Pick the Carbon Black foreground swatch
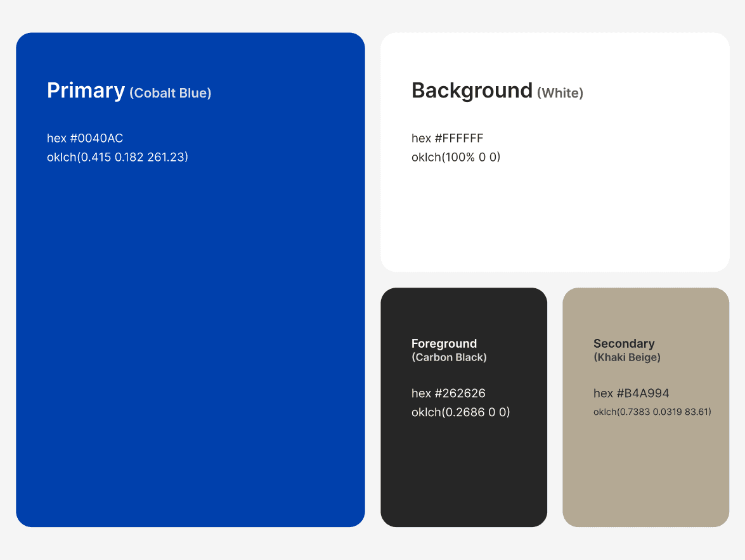This screenshot has height=560, width=745. pos(463,469)
